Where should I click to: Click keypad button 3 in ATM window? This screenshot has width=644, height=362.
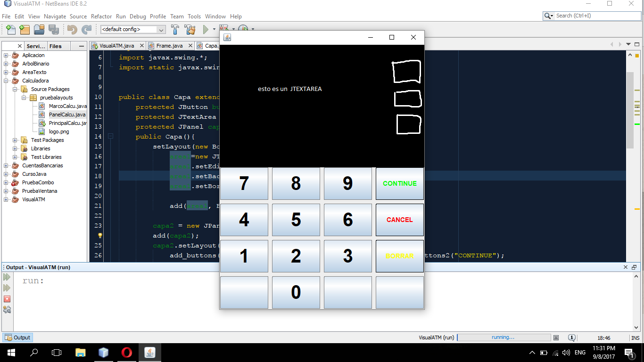point(348,256)
